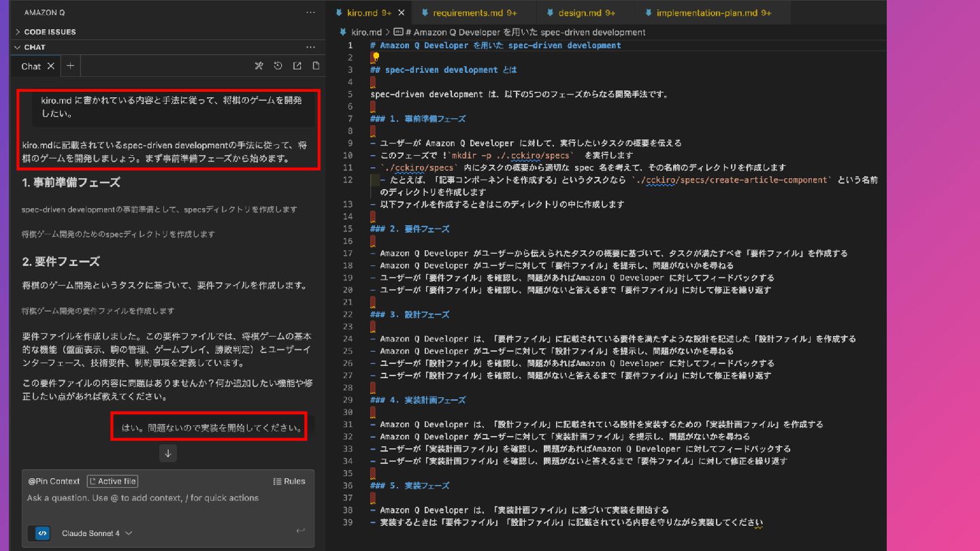This screenshot has width=980, height=551.
Task: Switch to requirements.md tab
Action: coord(474,13)
